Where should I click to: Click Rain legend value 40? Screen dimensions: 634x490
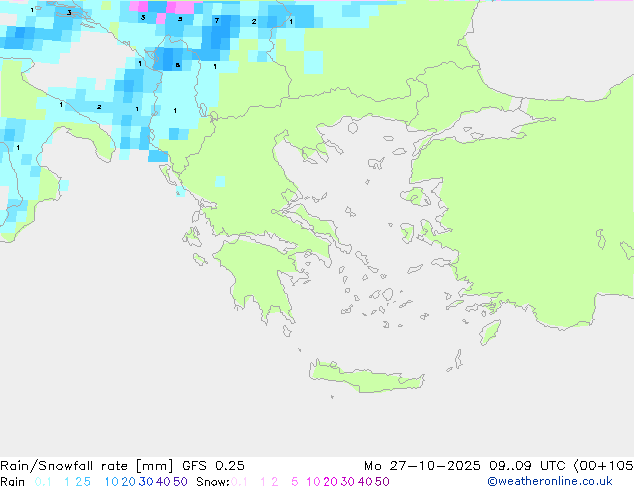pos(163,482)
